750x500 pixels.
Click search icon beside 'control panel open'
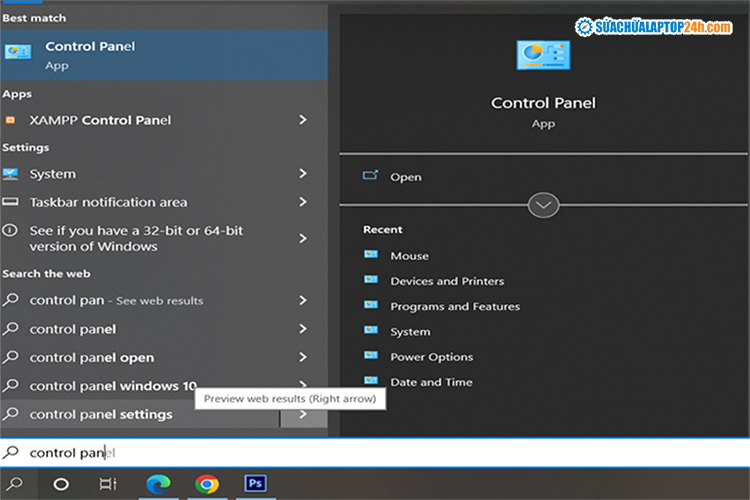click(x=11, y=357)
